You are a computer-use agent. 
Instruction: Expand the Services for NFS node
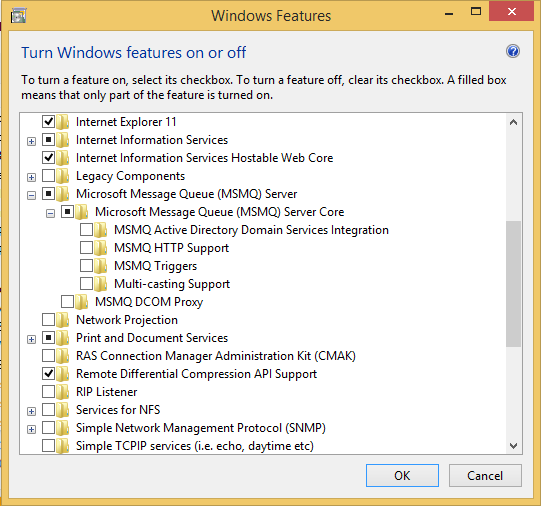point(31,411)
